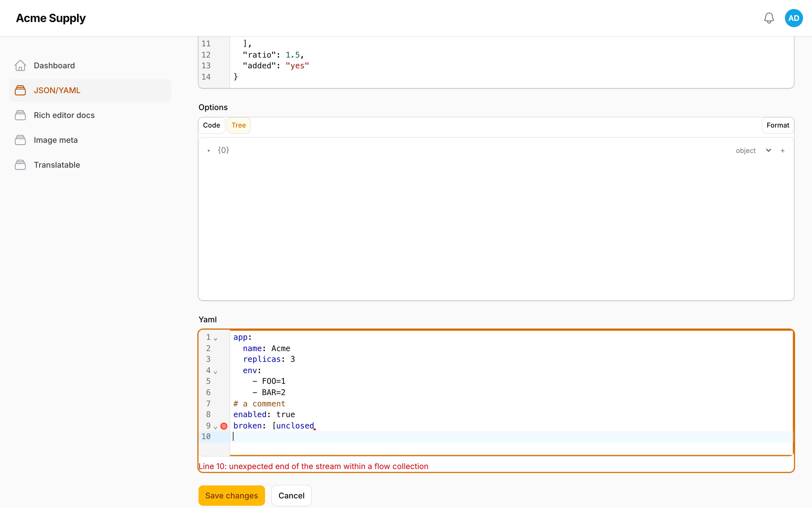Click Save changes
The image size is (812, 508).
pyautogui.click(x=231, y=496)
